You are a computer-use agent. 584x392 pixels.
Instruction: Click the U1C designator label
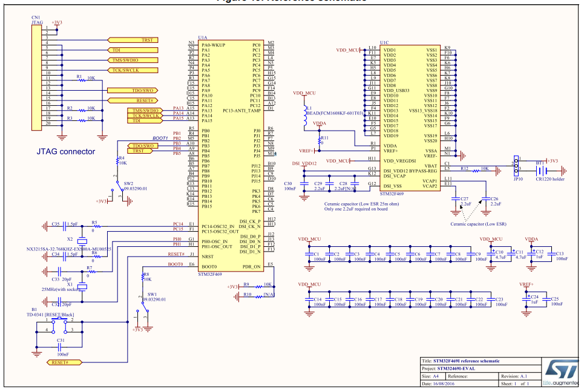tap(384, 43)
